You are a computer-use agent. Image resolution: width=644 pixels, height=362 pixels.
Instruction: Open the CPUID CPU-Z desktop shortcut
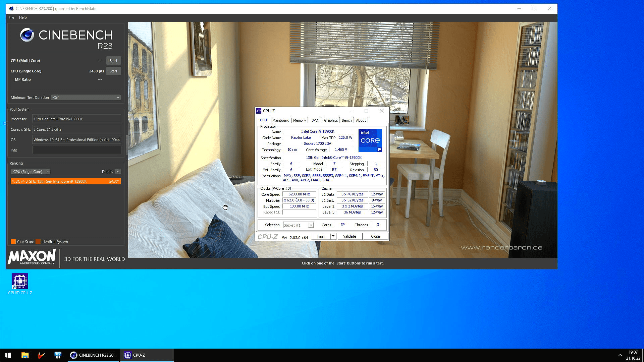[20, 284]
